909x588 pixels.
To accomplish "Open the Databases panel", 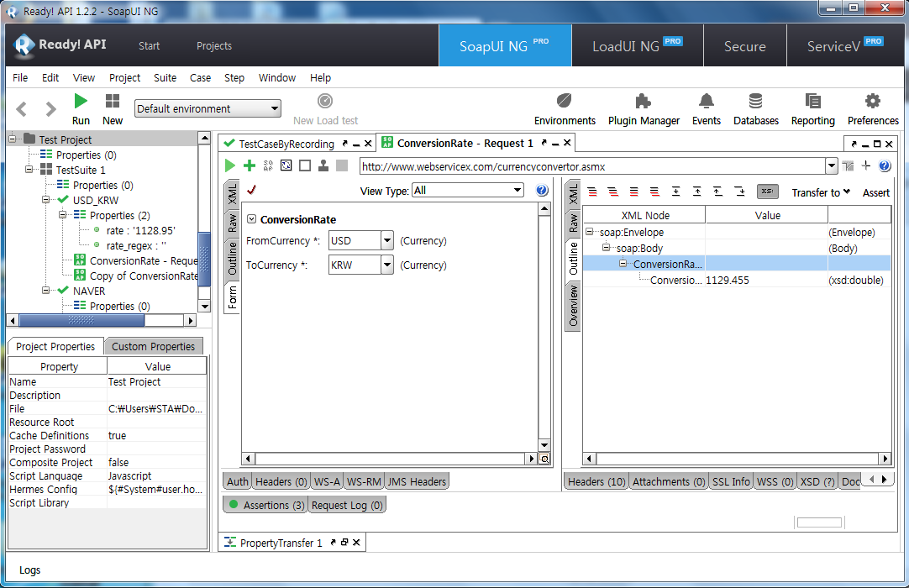I will (x=755, y=109).
